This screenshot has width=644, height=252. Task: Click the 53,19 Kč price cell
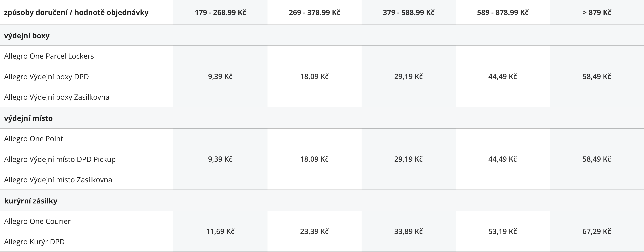(502, 232)
